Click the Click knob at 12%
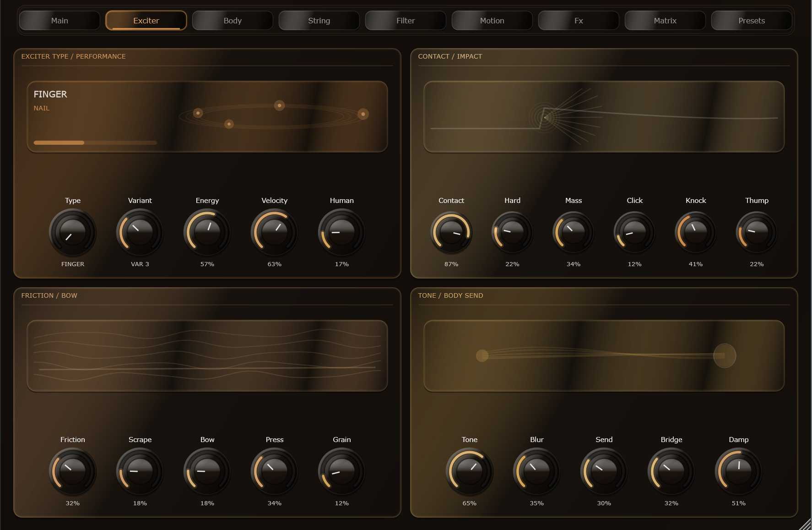This screenshot has width=812, height=530. (634, 232)
